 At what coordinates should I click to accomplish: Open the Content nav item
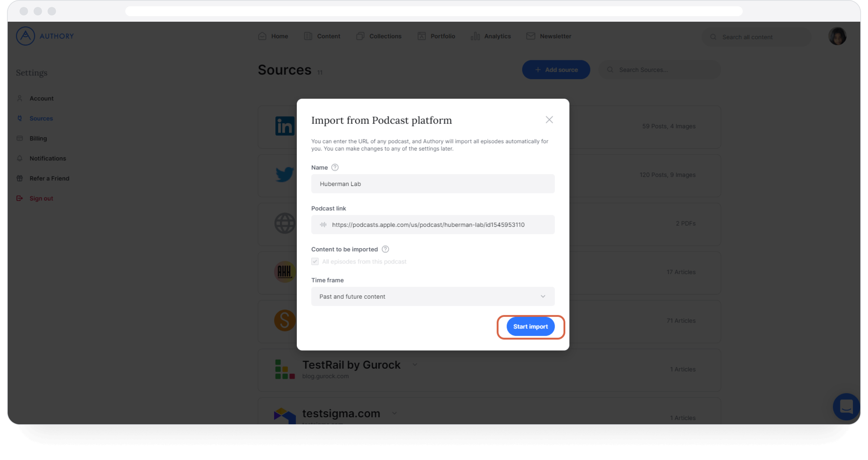[x=322, y=36]
